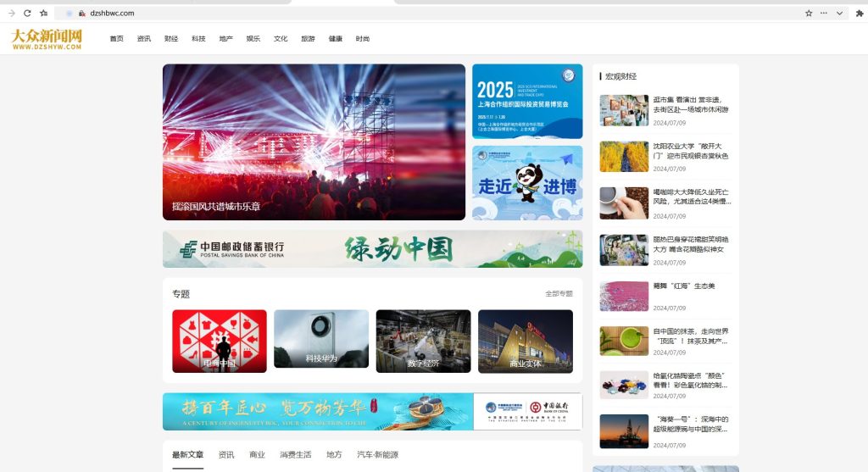Click the market street thumbnail in 宏观财经
The height and width of the screenshot is (472, 868).
tap(624, 110)
